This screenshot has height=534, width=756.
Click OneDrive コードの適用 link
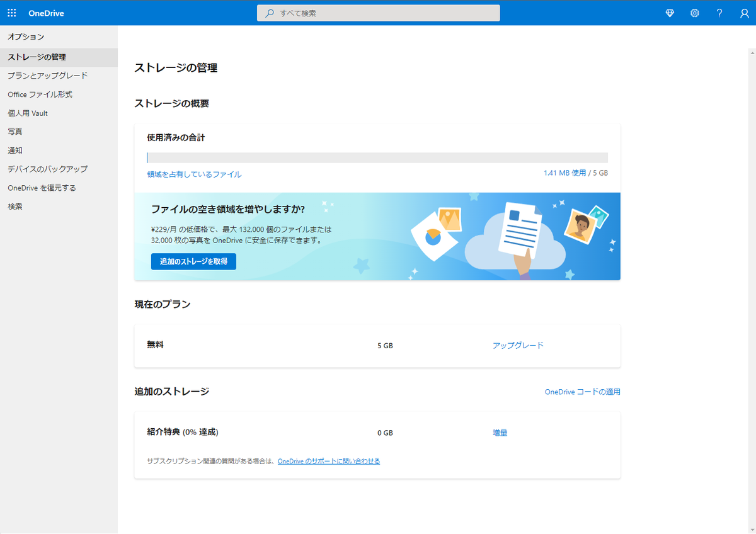[x=583, y=392]
